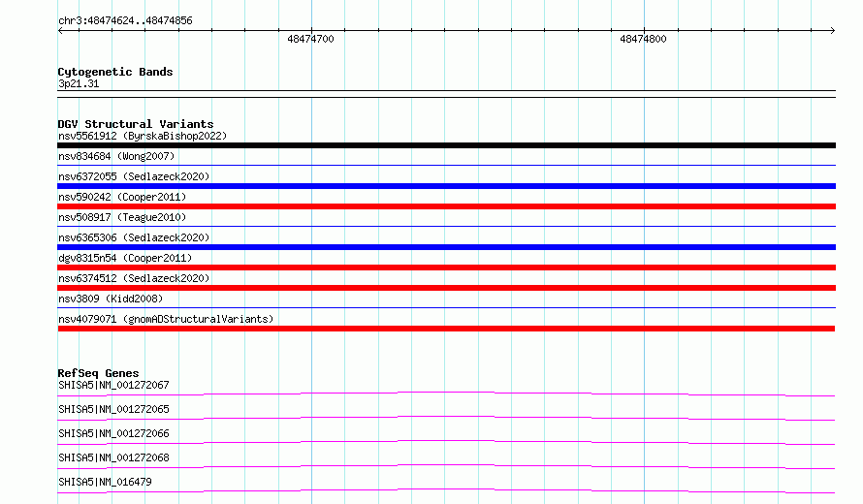This screenshot has width=863, height=504.
Task: Click the nsv6372055 (Sedlazeck2020) label
Action: (134, 176)
